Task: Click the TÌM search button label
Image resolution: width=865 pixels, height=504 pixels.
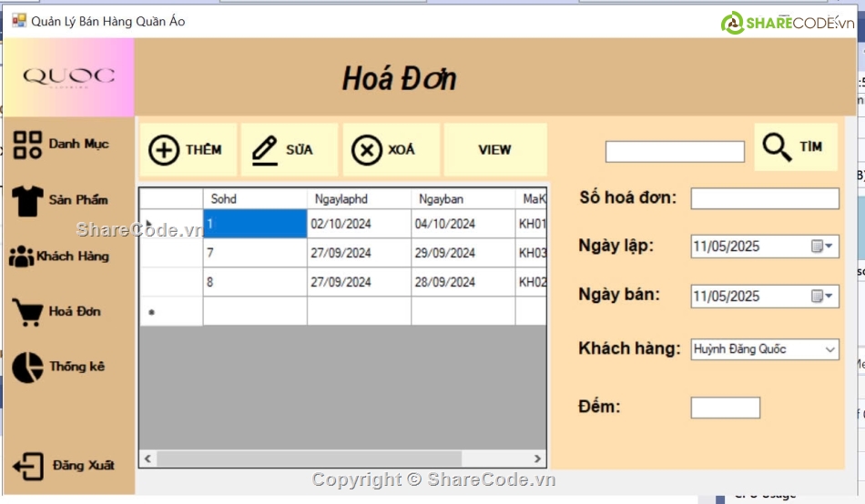Action: point(811,146)
